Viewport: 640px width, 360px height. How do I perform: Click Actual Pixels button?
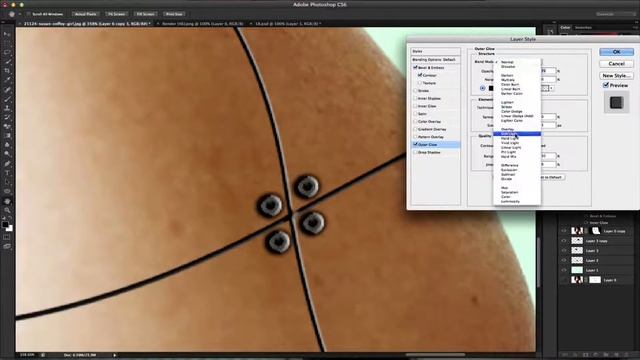pyautogui.click(x=85, y=14)
